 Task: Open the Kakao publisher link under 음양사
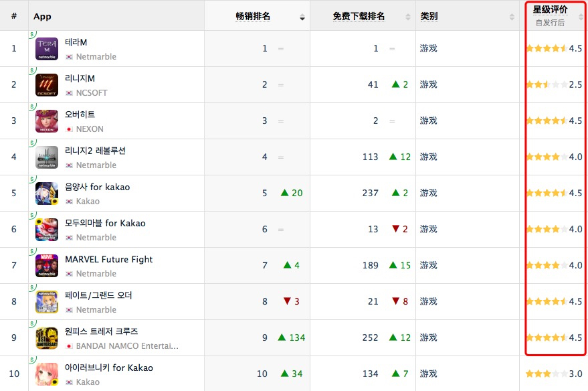tap(88, 202)
